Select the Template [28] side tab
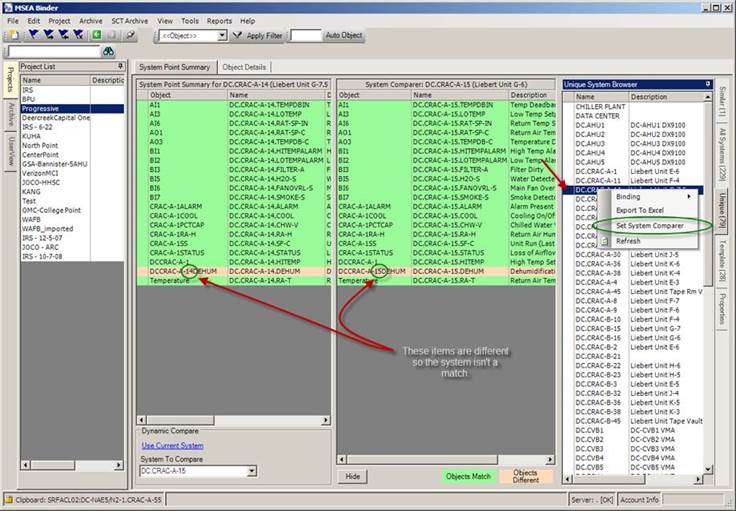736x511 pixels. click(x=723, y=261)
